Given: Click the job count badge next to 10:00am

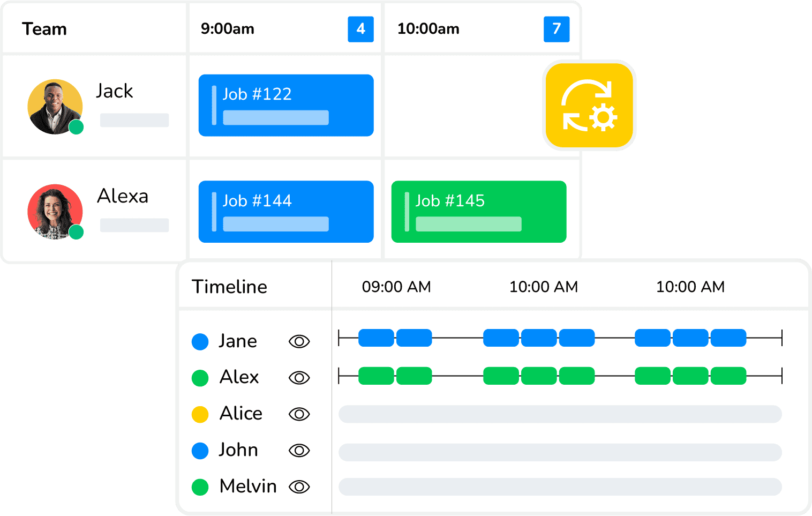Looking at the screenshot, I should [x=557, y=29].
